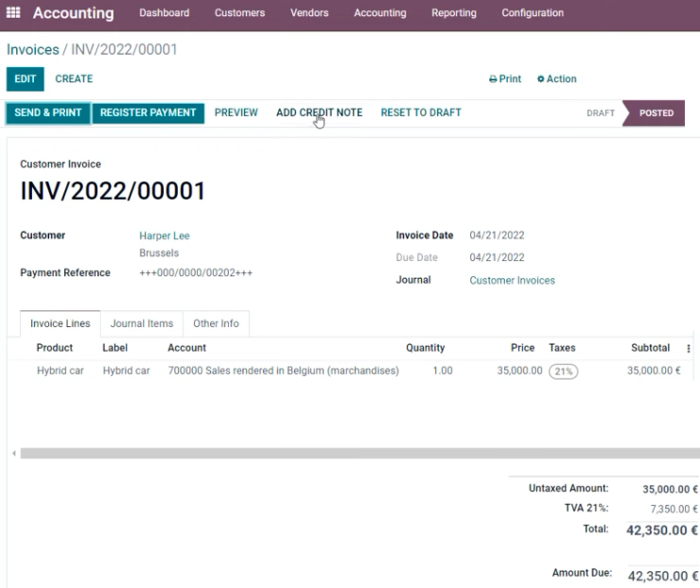700x588 pixels.
Task: Click the quantity 1.00 cell
Action: click(x=443, y=371)
